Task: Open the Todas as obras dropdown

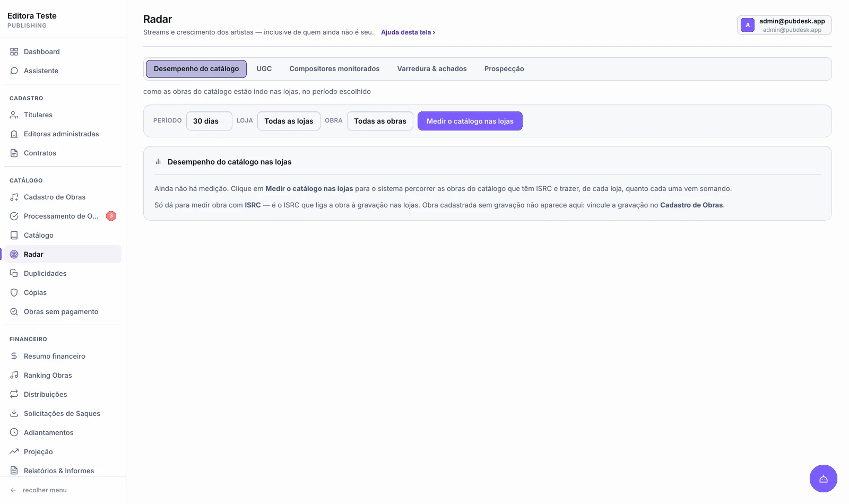Action: pos(380,121)
